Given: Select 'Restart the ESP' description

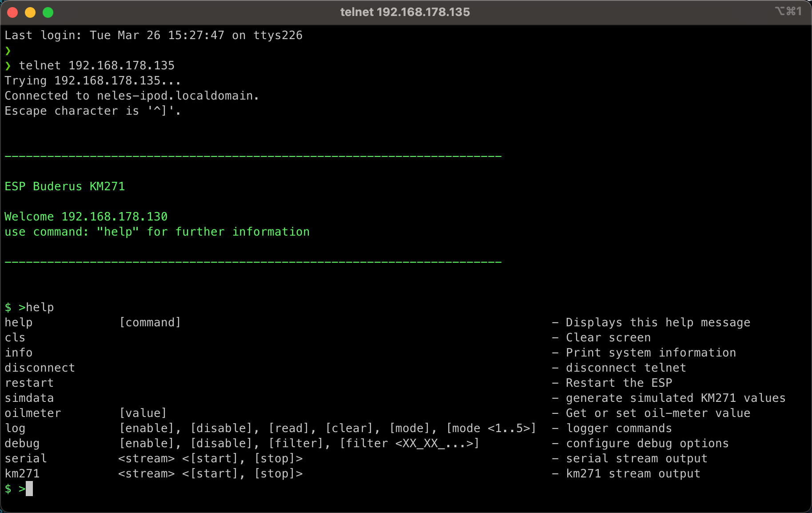Looking at the screenshot, I should click(x=619, y=383).
